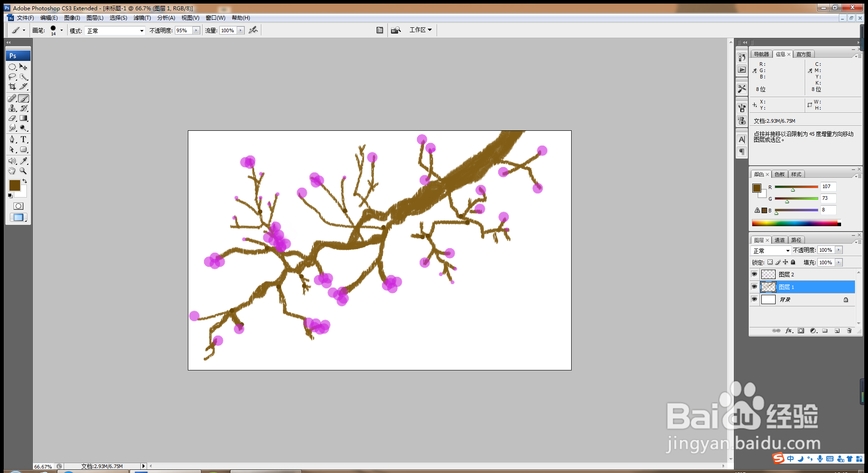Open the brush 不透明度 slider arrow

(196, 30)
